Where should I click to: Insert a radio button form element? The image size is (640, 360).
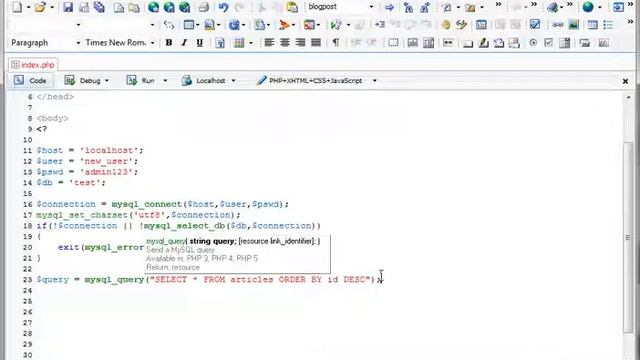pos(533,43)
